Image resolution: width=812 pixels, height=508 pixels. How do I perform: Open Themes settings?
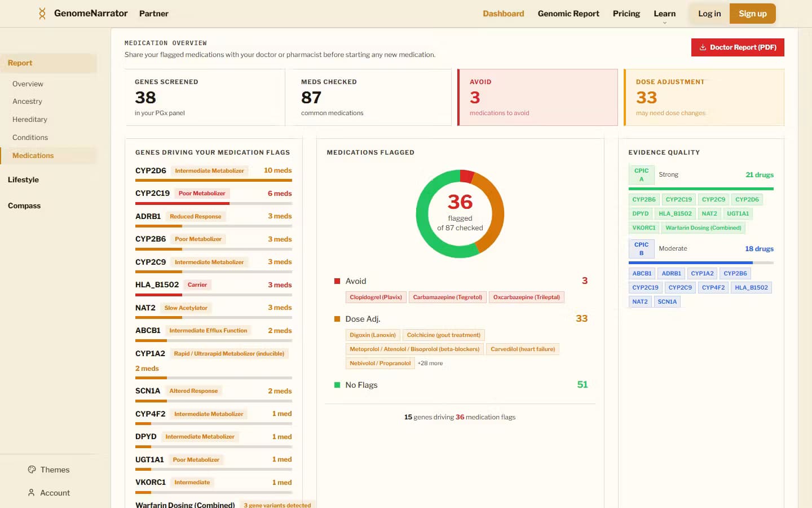[x=48, y=470]
